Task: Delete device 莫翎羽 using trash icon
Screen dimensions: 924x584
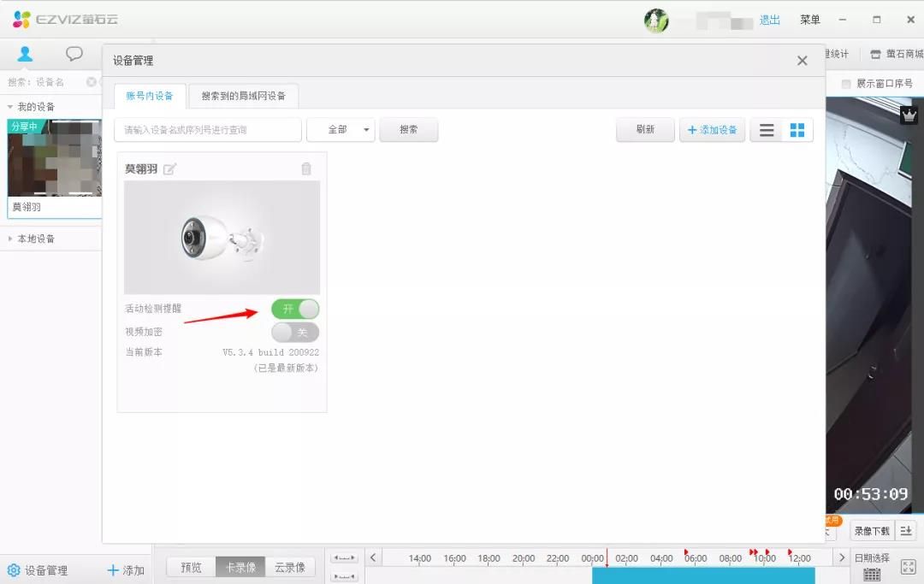Action: (x=306, y=168)
